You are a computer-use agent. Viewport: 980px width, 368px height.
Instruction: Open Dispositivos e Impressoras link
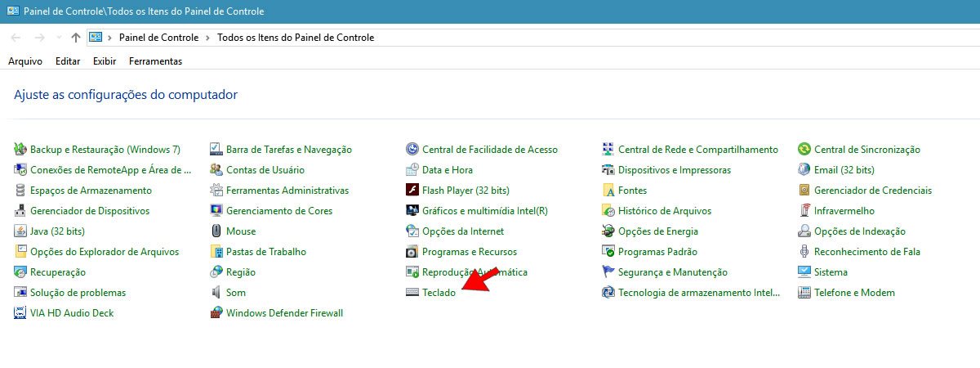(x=675, y=170)
